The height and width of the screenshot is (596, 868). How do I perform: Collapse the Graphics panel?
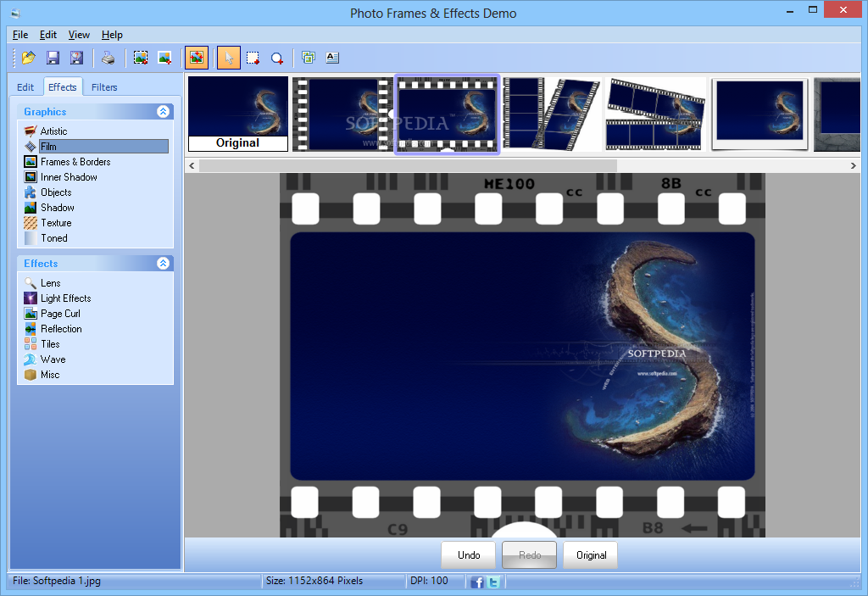(163, 111)
